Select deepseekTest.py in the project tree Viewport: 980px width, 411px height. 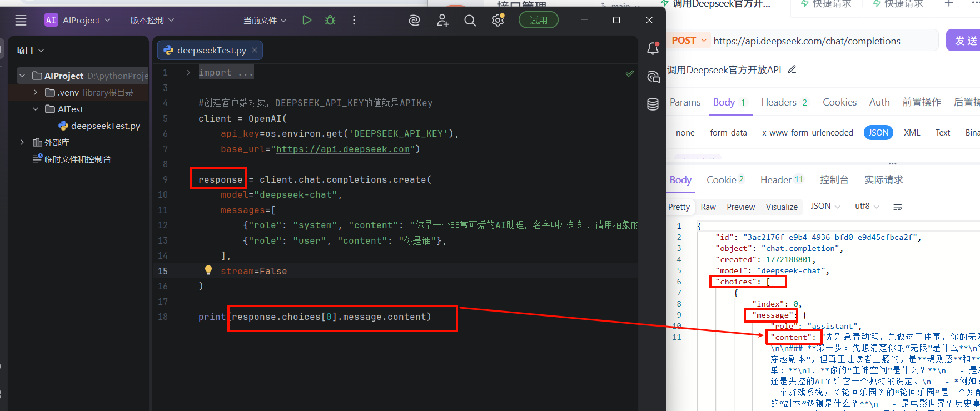(x=99, y=126)
